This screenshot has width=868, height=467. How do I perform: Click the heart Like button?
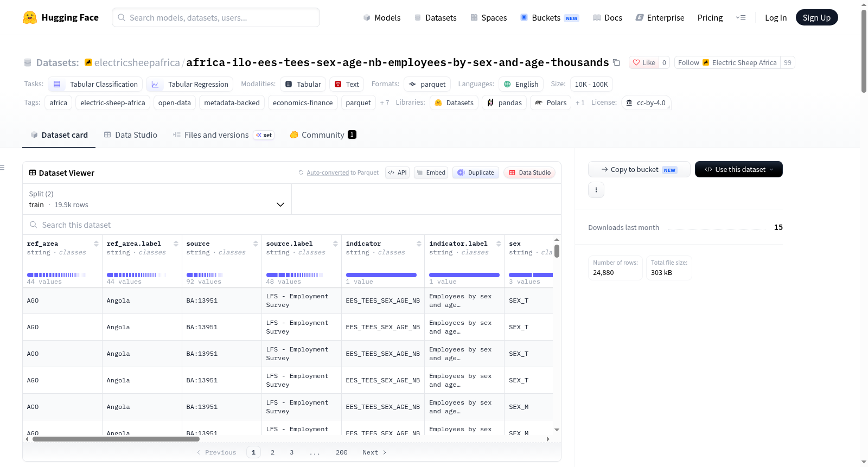click(x=643, y=62)
